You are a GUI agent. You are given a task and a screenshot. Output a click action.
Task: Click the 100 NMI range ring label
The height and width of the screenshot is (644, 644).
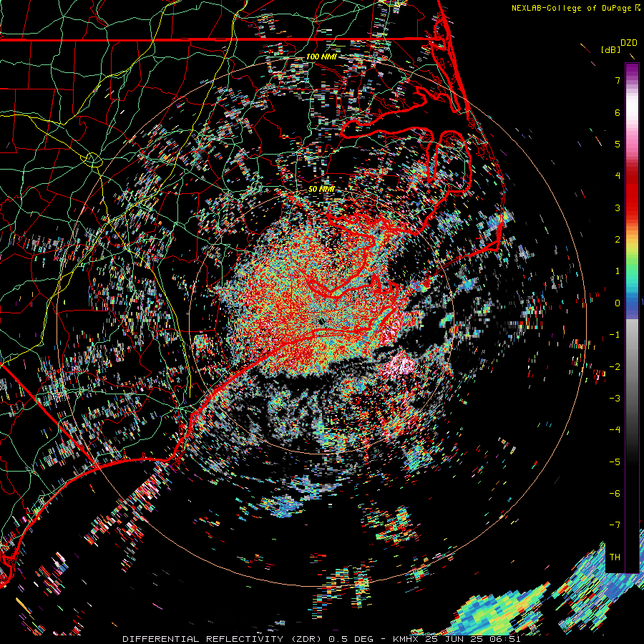point(321,57)
